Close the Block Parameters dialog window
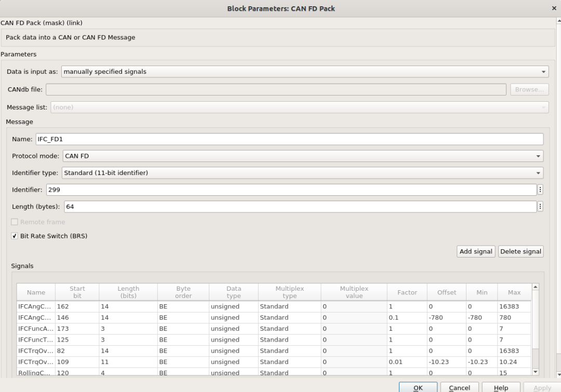 pyautogui.click(x=553, y=9)
